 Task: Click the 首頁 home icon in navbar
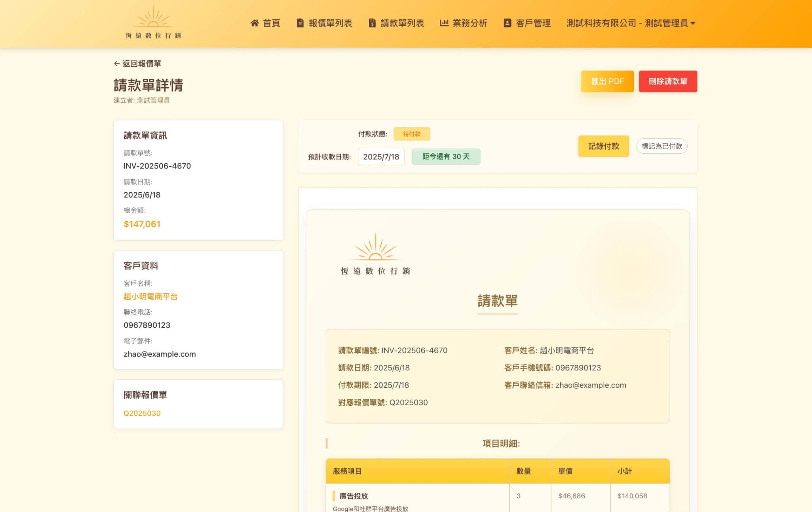(255, 23)
